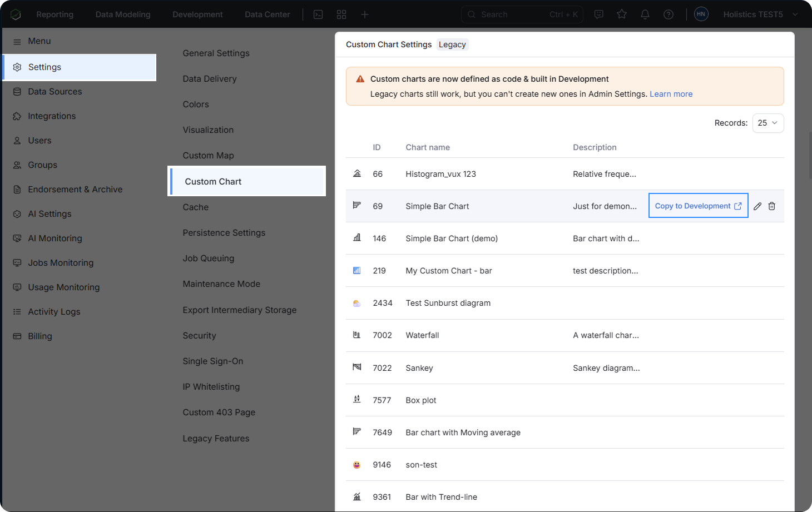This screenshot has width=812, height=512.
Task: Open the Records per page dropdown
Action: pos(768,123)
